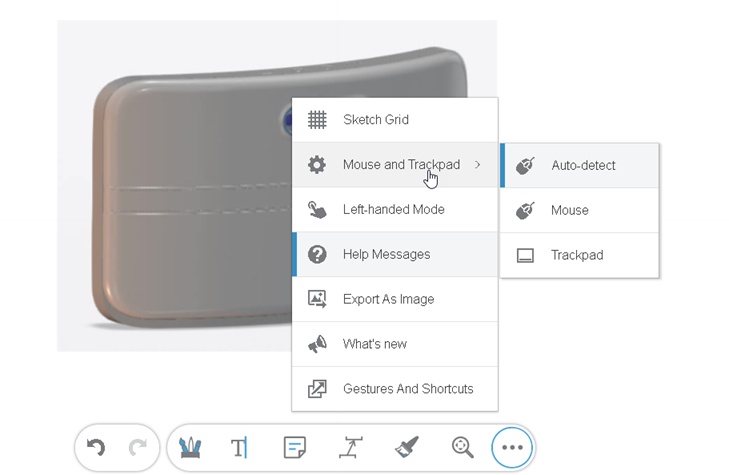Click the mouse icon next to Auto-detect
The width and height of the screenshot is (729, 475).
tap(525, 165)
